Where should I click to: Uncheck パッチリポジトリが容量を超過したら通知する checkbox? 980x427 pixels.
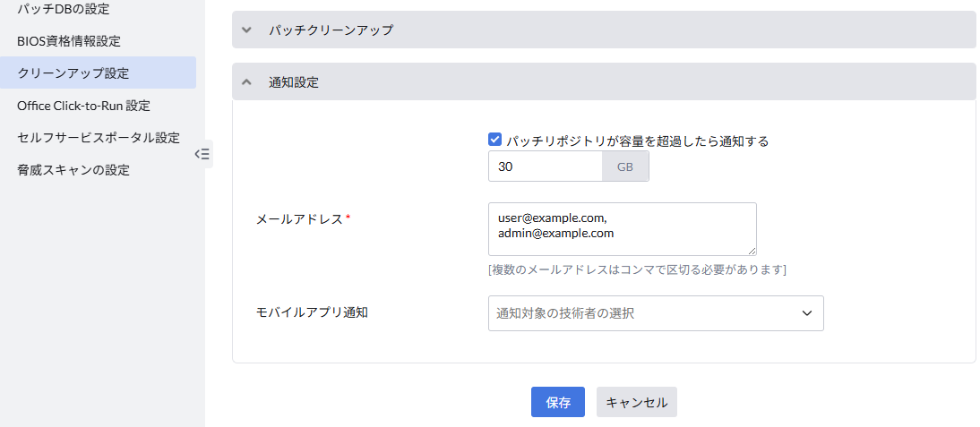tap(494, 140)
